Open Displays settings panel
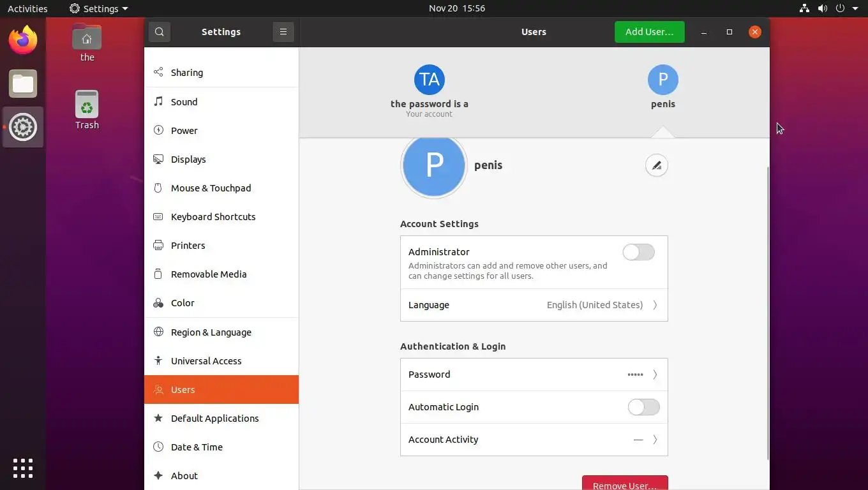This screenshot has height=490, width=868. click(x=221, y=159)
